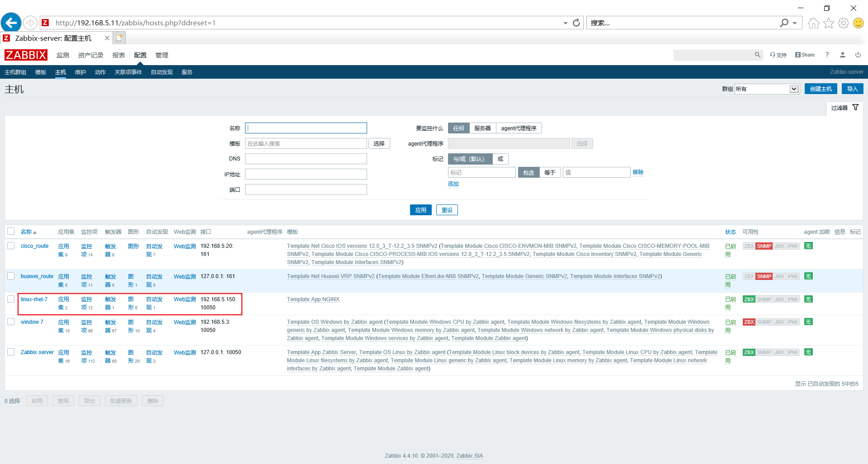The height and width of the screenshot is (464, 868).
Task: Click 创建主机 button
Action: pos(821,89)
